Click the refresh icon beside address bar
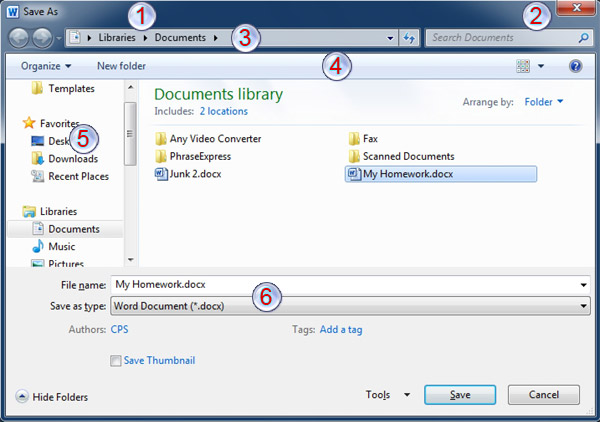Image resolution: width=600 pixels, height=422 pixels. 409,38
